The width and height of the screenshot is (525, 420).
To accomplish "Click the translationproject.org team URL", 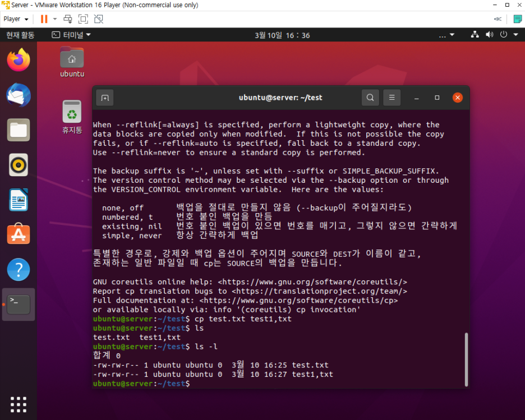I will point(319,291).
